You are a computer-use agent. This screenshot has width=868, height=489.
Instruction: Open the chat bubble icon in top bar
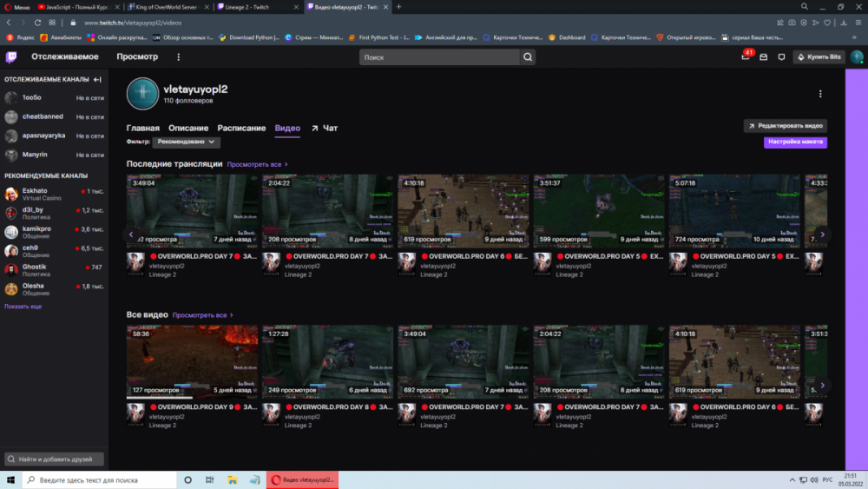click(x=781, y=57)
